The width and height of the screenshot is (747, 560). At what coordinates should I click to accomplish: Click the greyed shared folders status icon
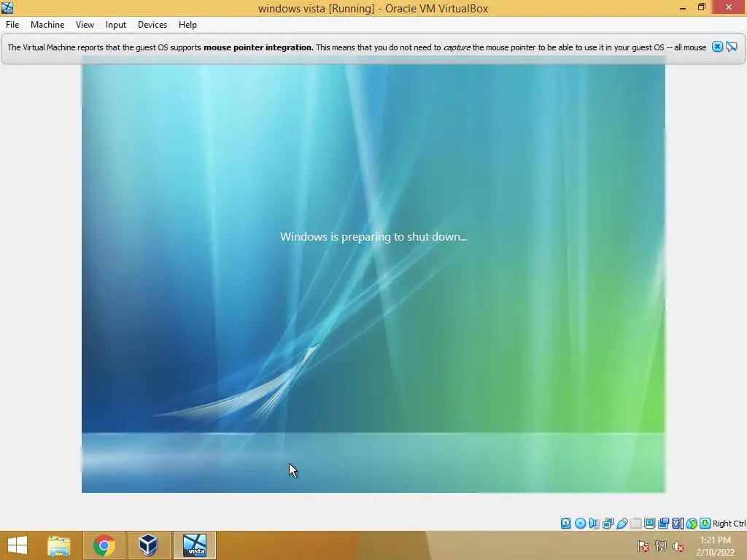click(635, 524)
